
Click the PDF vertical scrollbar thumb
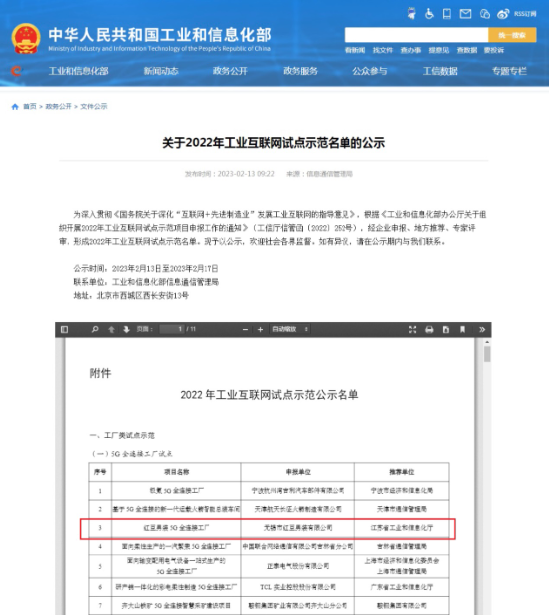487,354
